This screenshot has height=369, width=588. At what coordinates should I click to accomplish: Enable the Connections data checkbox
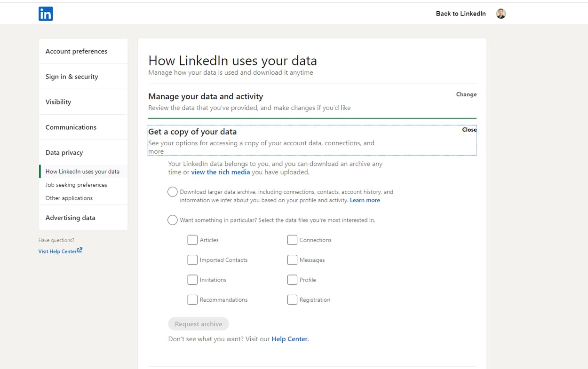(x=292, y=240)
